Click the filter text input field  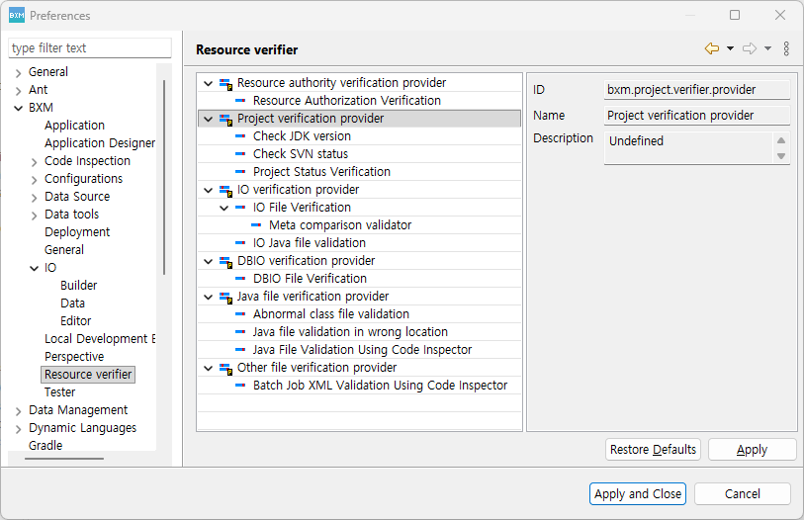90,48
